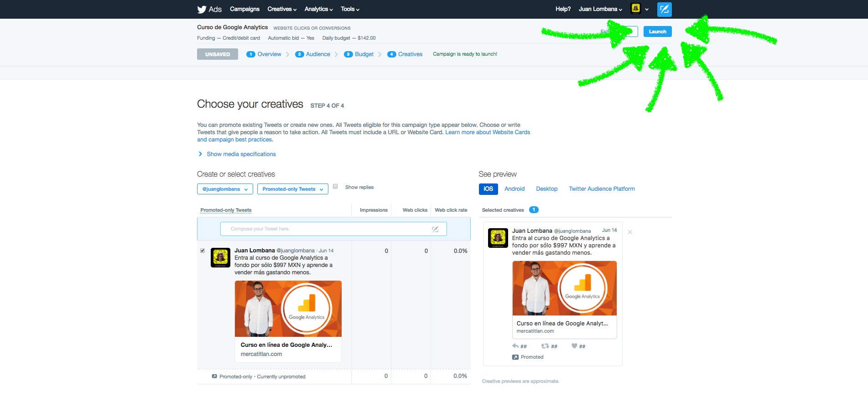
Task: Click the step 4 Creatives number badge
Action: (x=391, y=54)
